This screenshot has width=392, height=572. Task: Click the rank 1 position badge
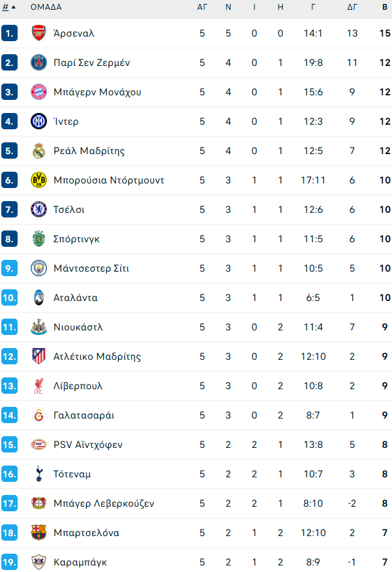9,33
